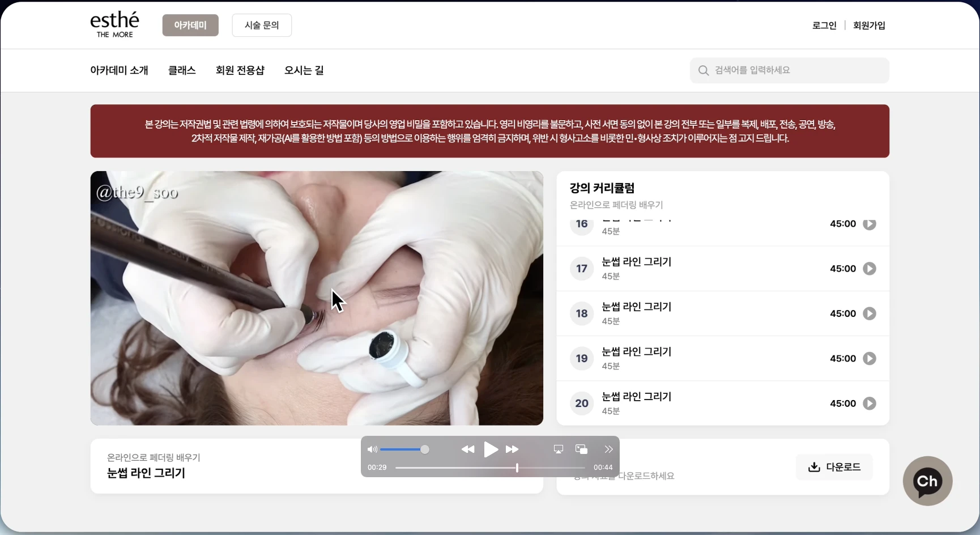Click the 다운로드 button
Viewport: 980px width, 535px height.
point(834,467)
